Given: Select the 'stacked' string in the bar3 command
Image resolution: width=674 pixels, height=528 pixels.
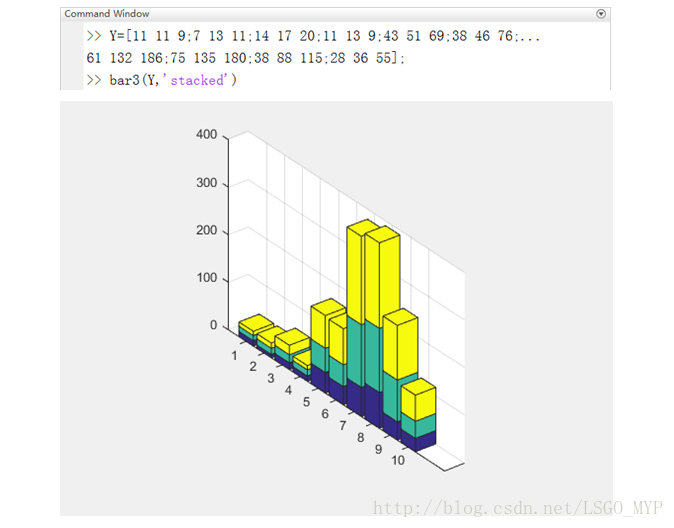Looking at the screenshot, I should pyautogui.click(x=198, y=80).
